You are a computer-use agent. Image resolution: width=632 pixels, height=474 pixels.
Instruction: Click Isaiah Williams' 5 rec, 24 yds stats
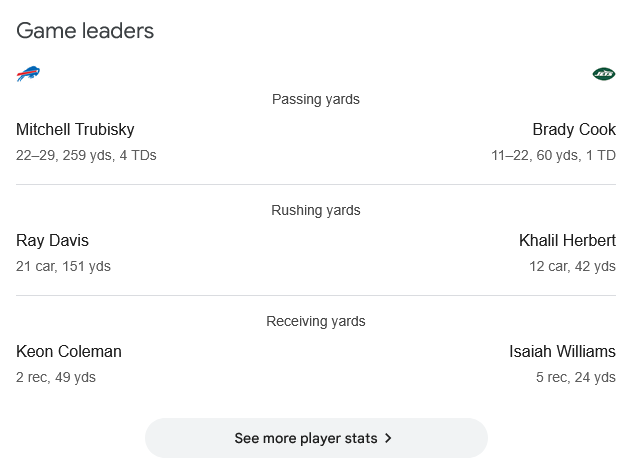[x=576, y=377]
